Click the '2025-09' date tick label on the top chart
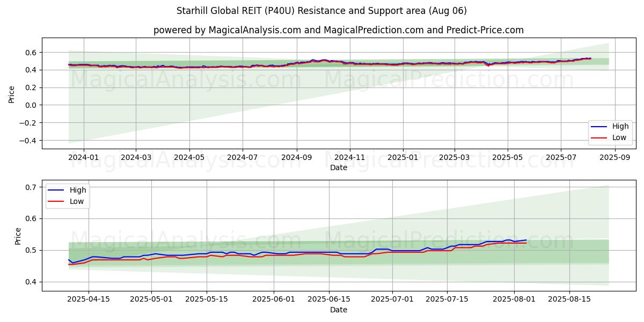644x322 pixels. [615, 158]
